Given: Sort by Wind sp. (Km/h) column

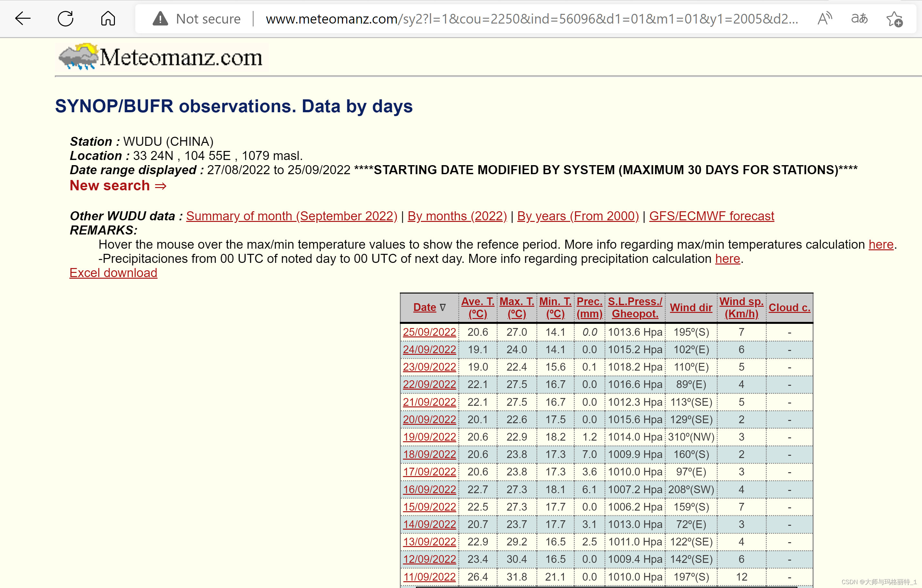Looking at the screenshot, I should pos(741,308).
